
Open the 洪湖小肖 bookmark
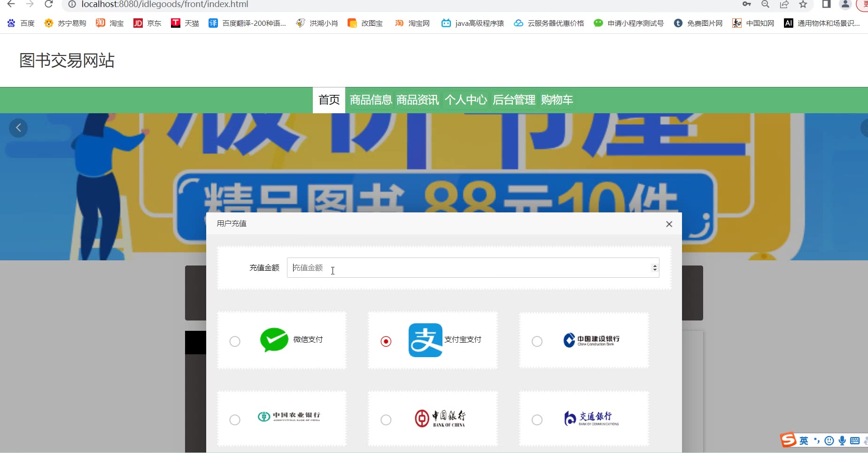pyautogui.click(x=317, y=23)
